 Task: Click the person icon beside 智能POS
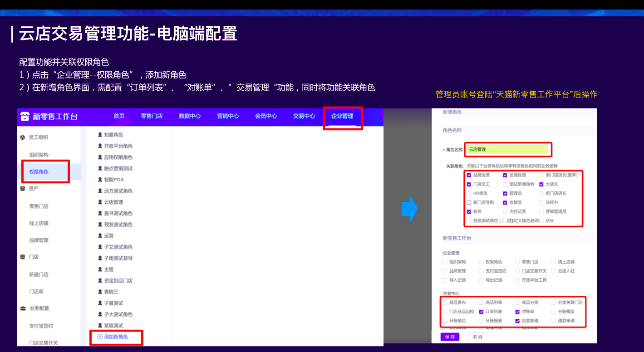[x=100, y=180]
